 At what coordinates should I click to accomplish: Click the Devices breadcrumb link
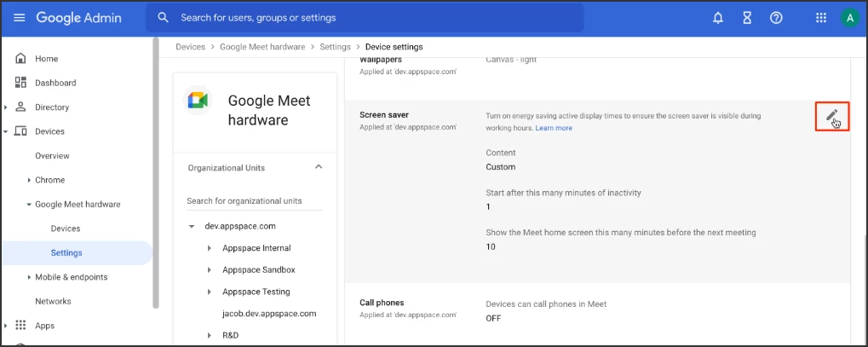pos(191,47)
